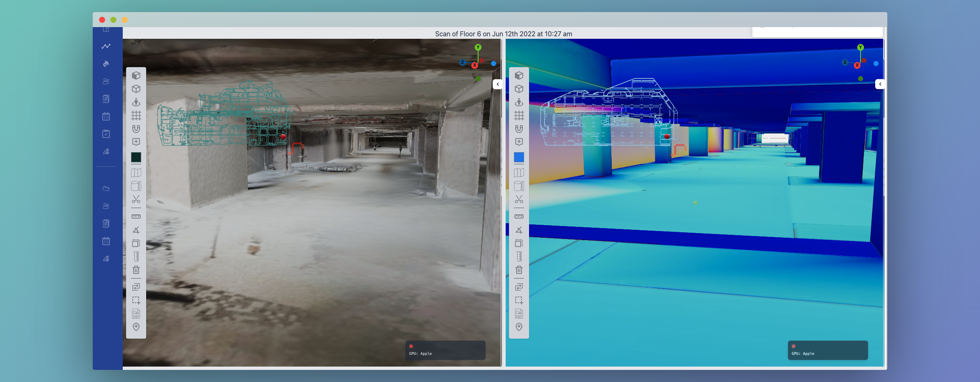Open the checklist clipboard sidebar item
980x382 pixels.
pyautogui.click(x=106, y=134)
